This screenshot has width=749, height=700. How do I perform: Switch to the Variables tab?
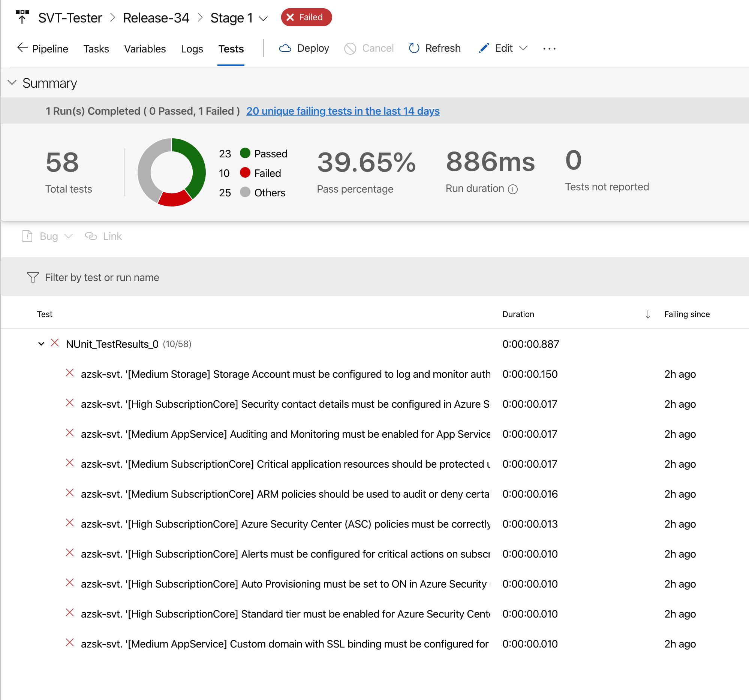(x=145, y=49)
